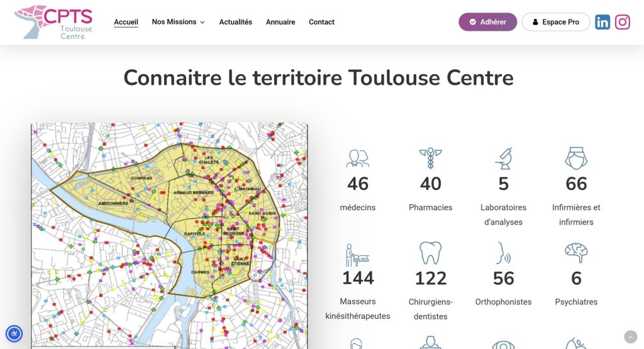Click the Psychiatres label
Image resolution: width=644 pixels, height=349 pixels.
[576, 302]
